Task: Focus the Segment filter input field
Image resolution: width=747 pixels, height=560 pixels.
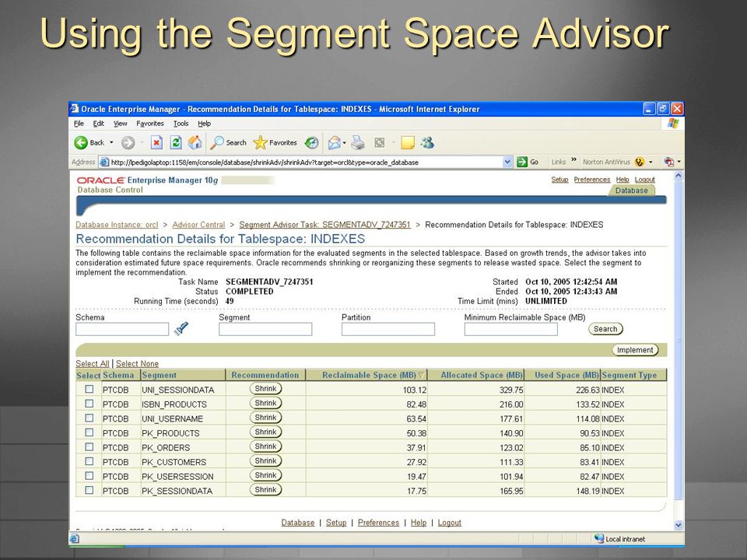Action: pyautogui.click(x=265, y=329)
